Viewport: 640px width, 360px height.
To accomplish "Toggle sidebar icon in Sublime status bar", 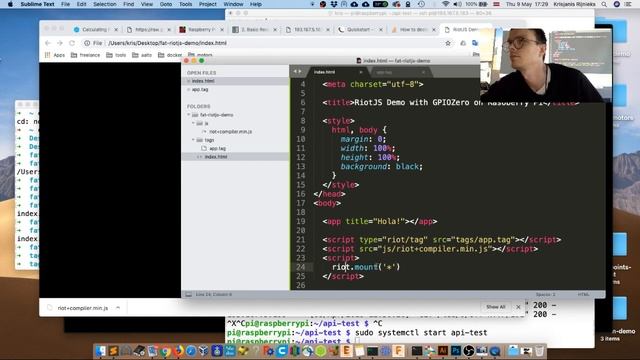I will coord(189,294).
